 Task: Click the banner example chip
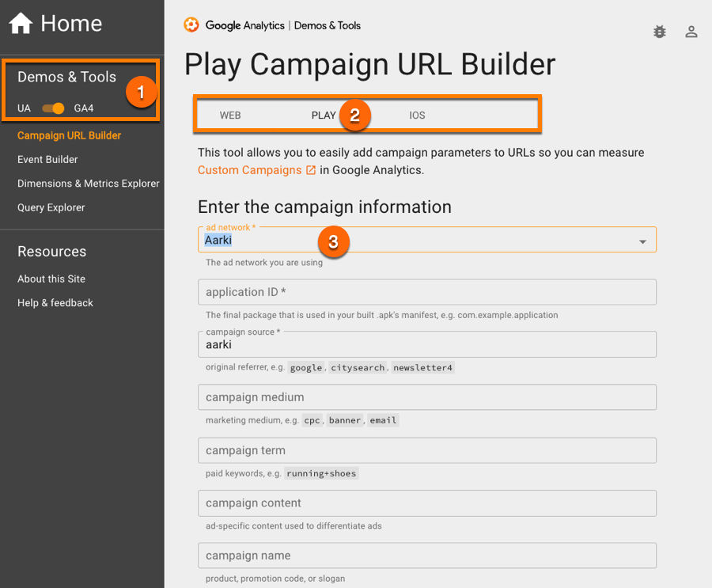[x=344, y=420]
